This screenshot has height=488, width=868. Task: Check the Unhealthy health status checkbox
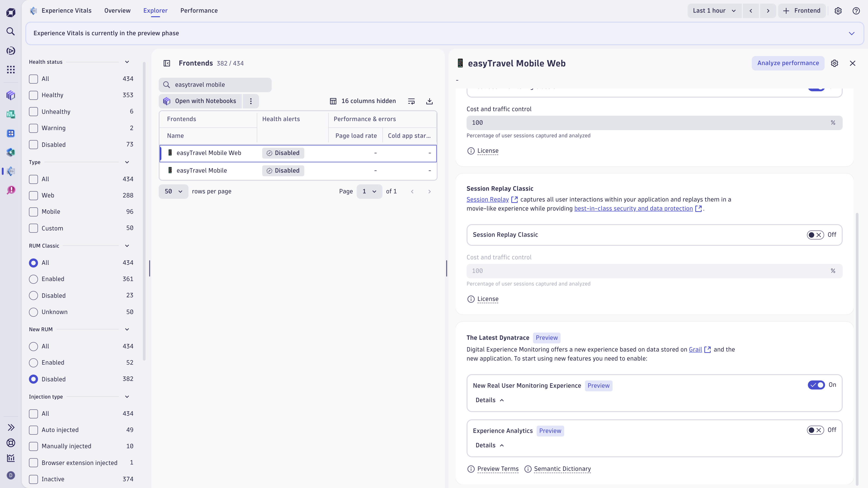33,111
